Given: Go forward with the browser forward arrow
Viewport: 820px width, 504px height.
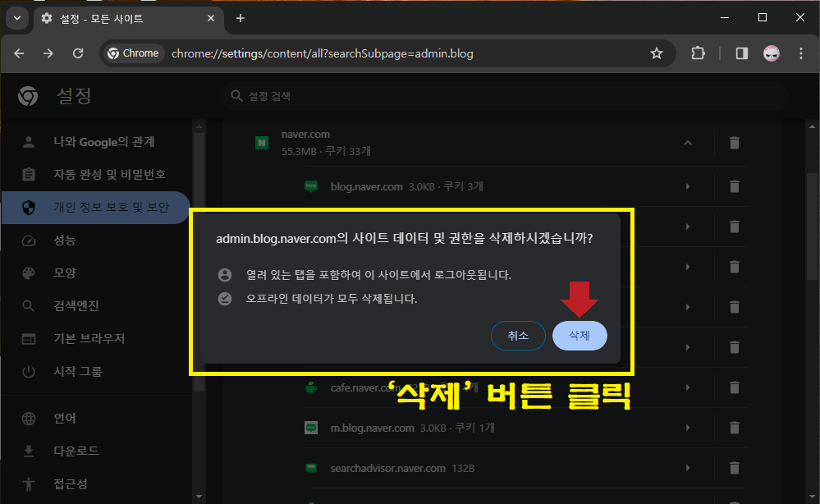Looking at the screenshot, I should (x=48, y=53).
